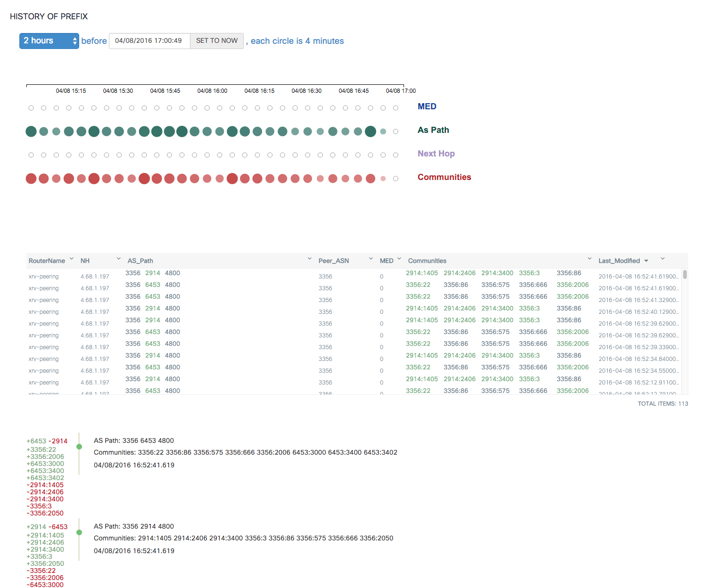Select the first MED circle on the timeline
Screen dimensions: 709x588
pos(31,108)
